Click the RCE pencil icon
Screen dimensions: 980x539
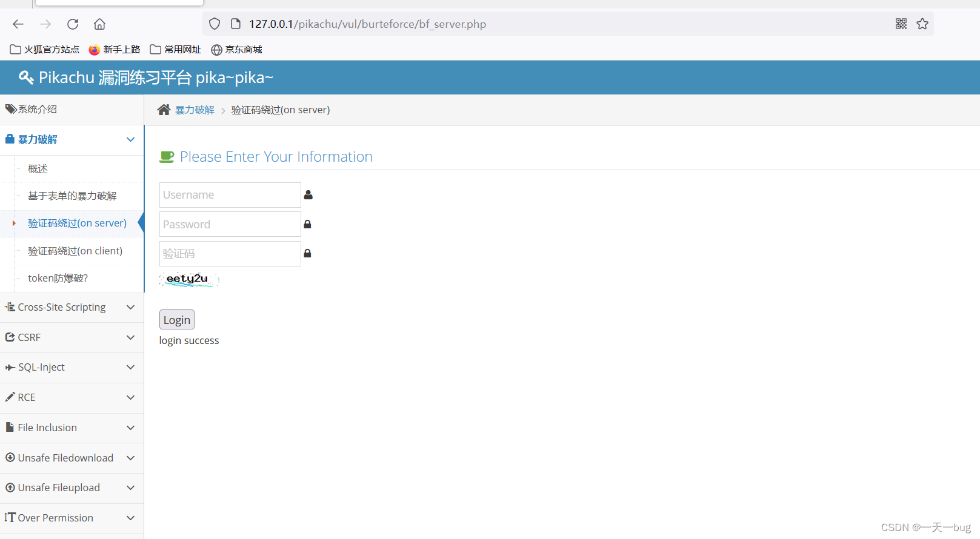(10, 397)
